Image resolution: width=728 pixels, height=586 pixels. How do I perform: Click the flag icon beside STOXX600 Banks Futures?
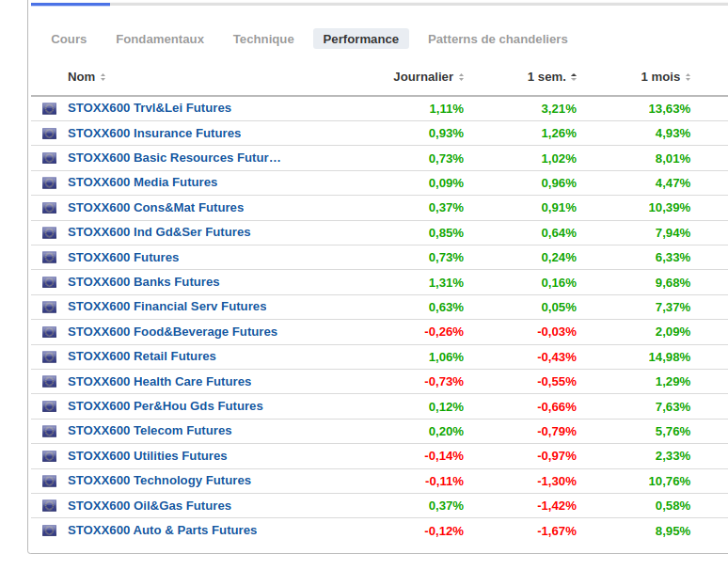(x=49, y=282)
